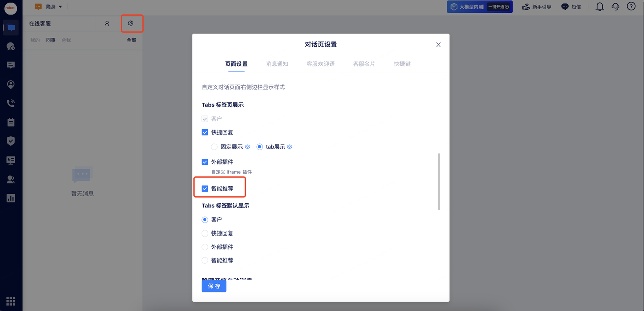Click the dialog's vertical scrollbar

point(439,182)
